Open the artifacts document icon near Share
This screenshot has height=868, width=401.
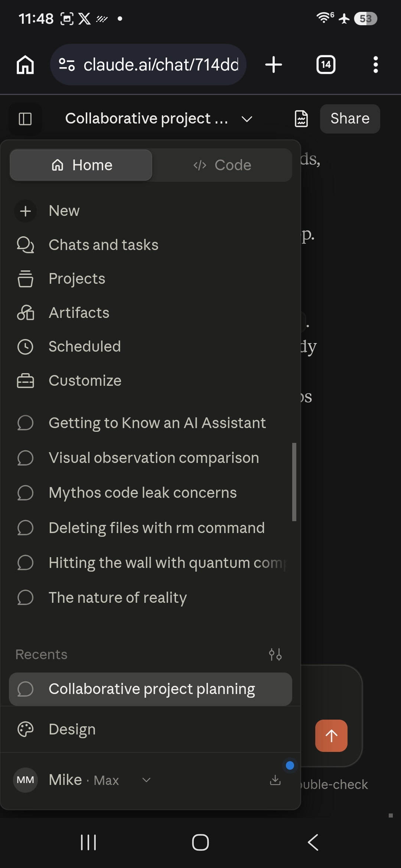(x=301, y=119)
